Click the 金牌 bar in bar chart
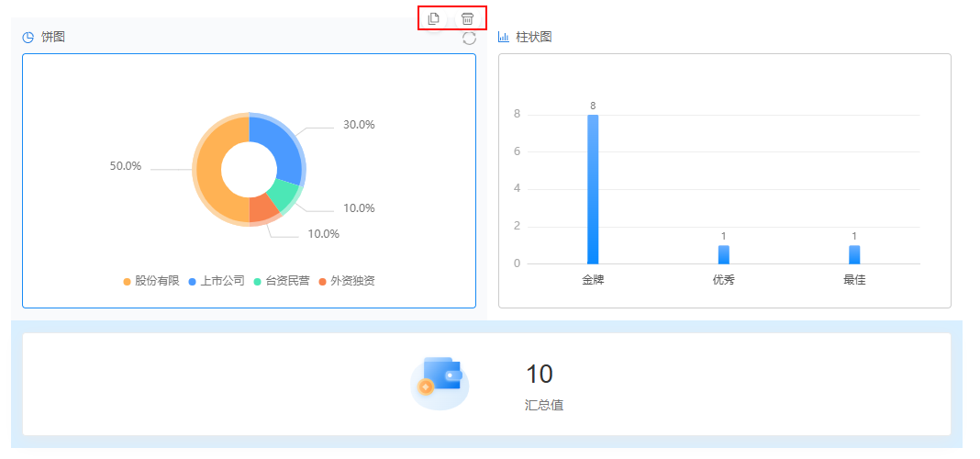 [593, 189]
